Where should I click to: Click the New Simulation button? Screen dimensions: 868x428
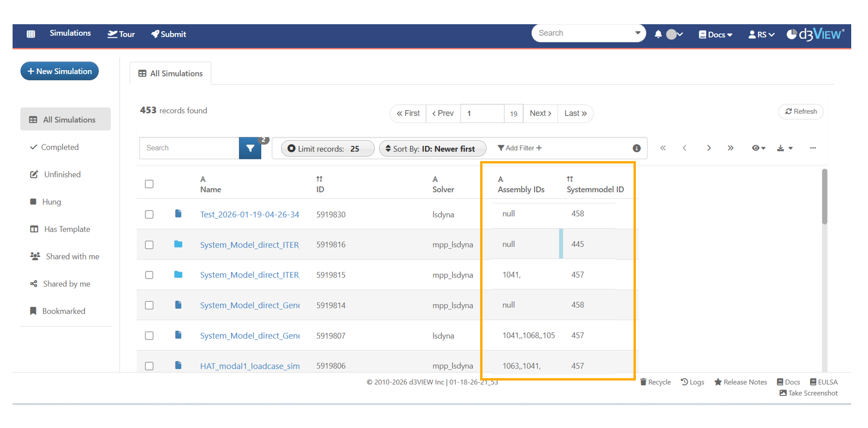point(60,71)
